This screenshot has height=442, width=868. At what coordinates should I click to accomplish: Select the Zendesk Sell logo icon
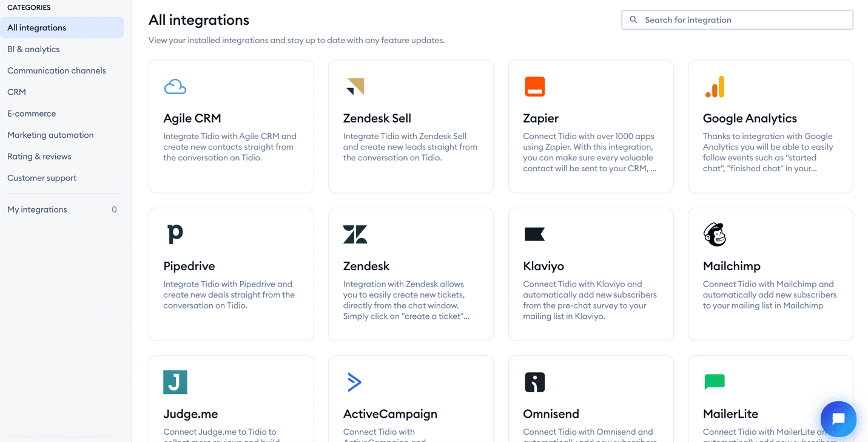click(x=354, y=86)
